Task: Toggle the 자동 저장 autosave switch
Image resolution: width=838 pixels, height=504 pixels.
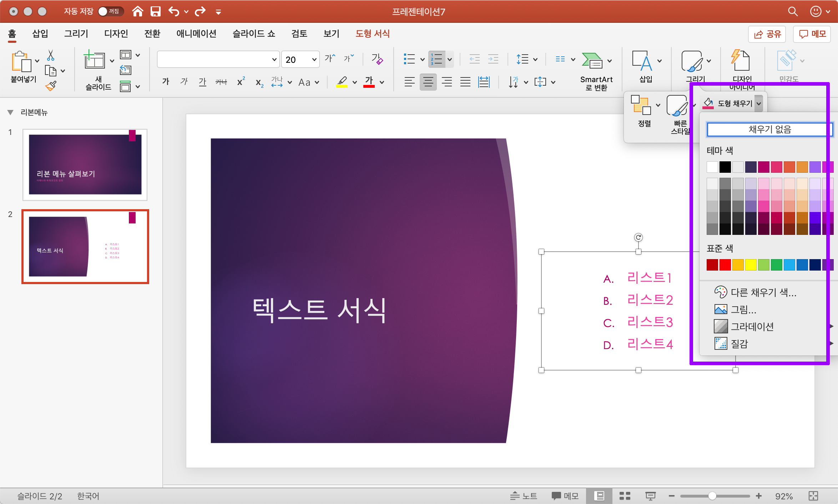Action: 110,11
